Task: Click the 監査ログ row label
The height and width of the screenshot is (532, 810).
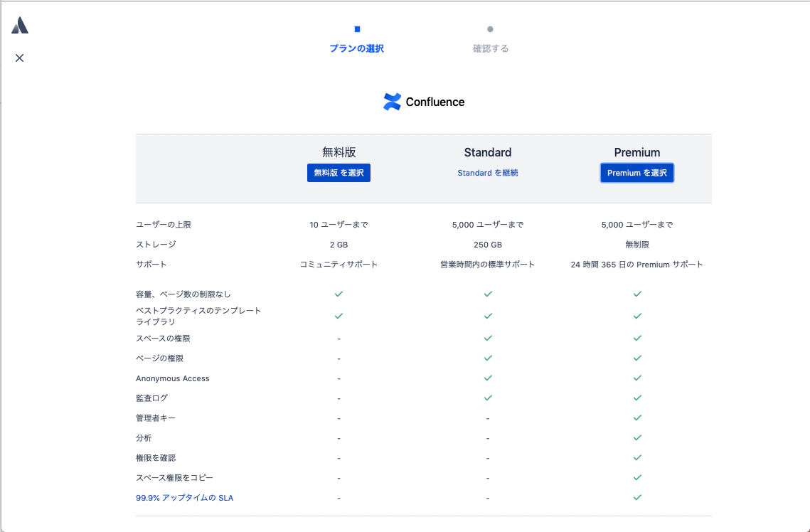Action: tap(152, 398)
